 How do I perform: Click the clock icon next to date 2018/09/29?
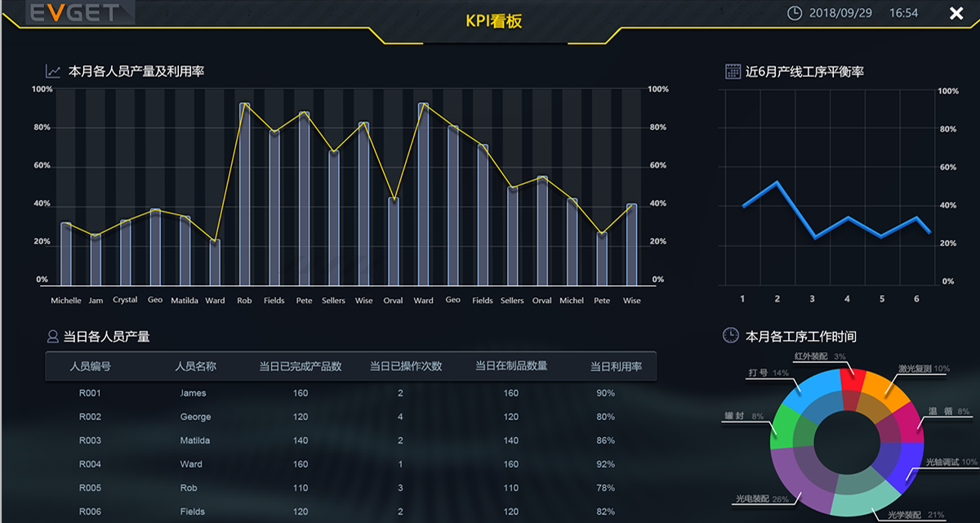click(x=794, y=13)
